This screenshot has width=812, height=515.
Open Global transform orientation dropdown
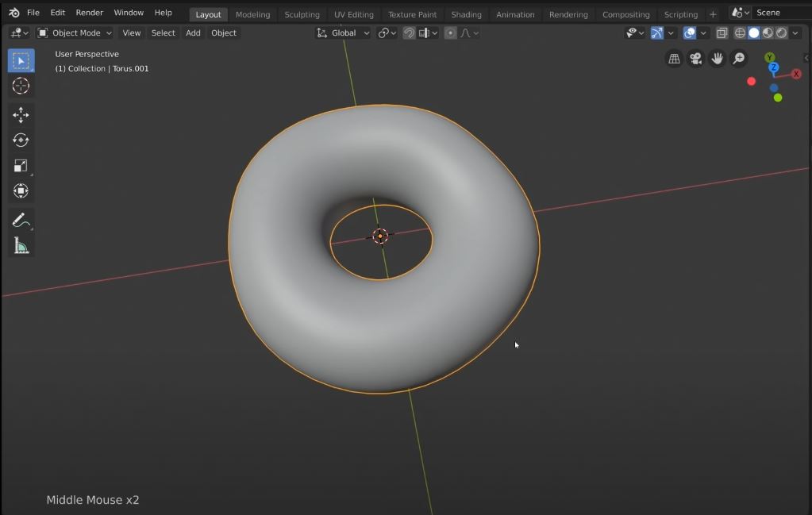[x=343, y=33]
